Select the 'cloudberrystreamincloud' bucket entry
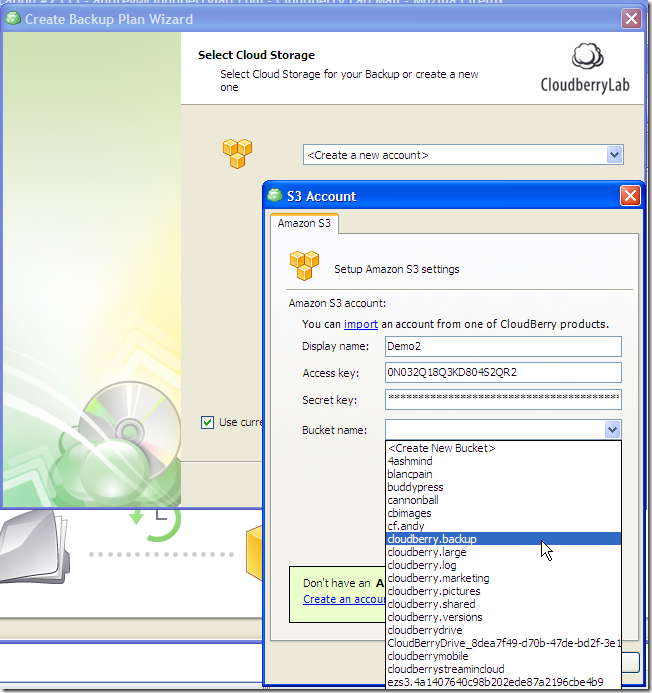 503,669
